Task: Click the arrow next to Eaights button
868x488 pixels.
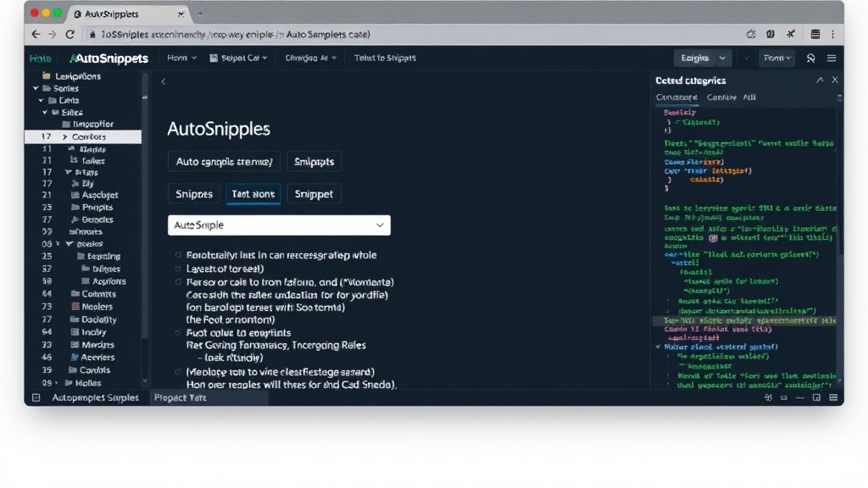Action: (722, 58)
